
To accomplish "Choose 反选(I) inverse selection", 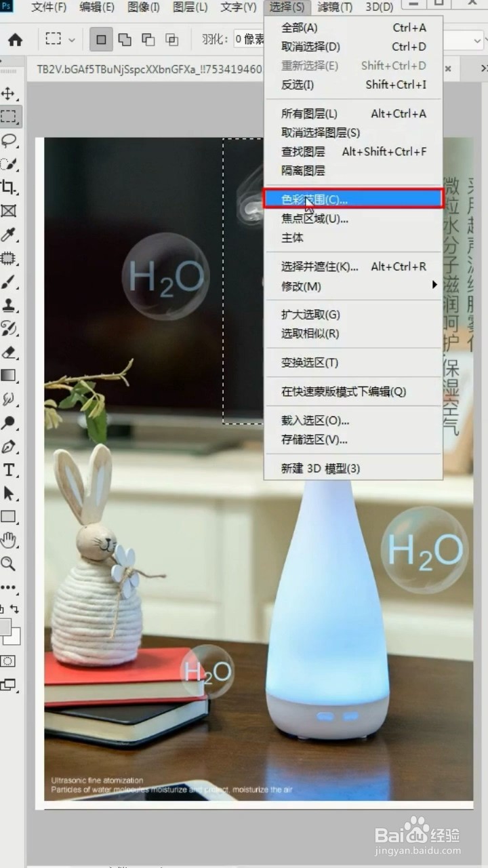I will coord(353,85).
